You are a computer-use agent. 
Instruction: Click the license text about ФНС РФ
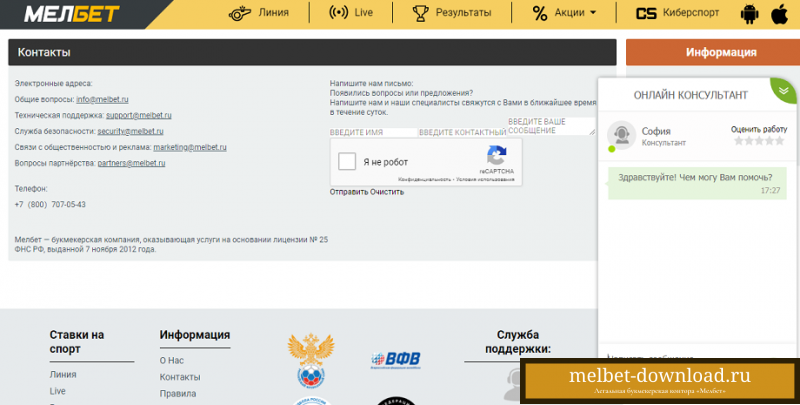[171, 244]
